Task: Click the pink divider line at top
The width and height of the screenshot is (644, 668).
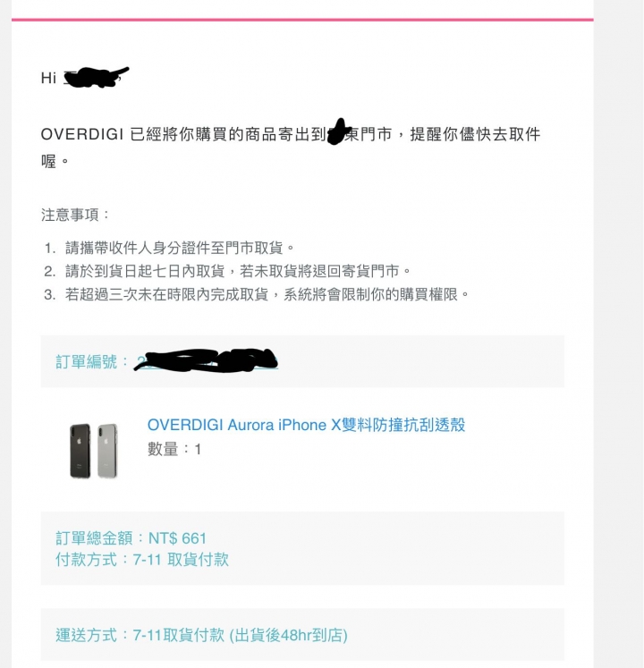Action: pos(302,20)
